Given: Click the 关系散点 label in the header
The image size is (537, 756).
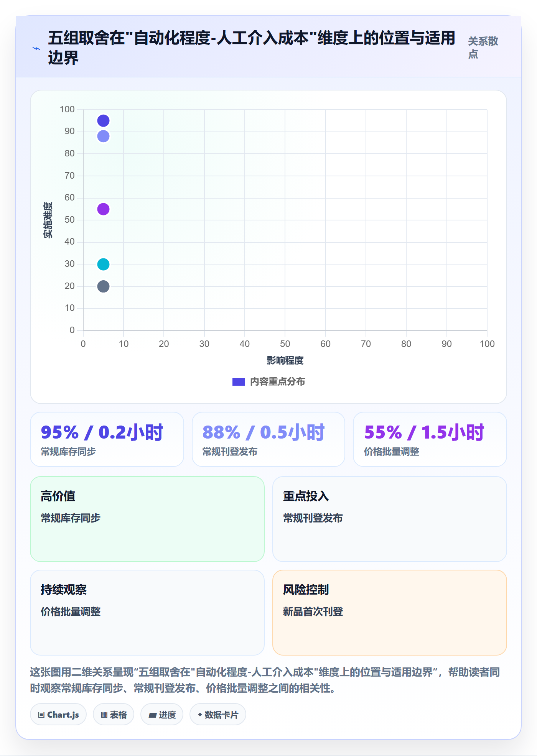Looking at the screenshot, I should pyautogui.click(x=483, y=48).
